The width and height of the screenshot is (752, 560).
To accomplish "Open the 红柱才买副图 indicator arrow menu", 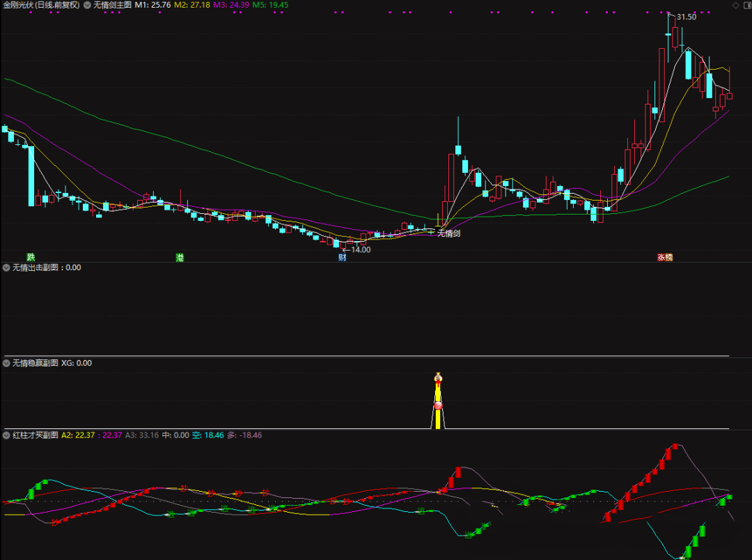I will point(7,435).
